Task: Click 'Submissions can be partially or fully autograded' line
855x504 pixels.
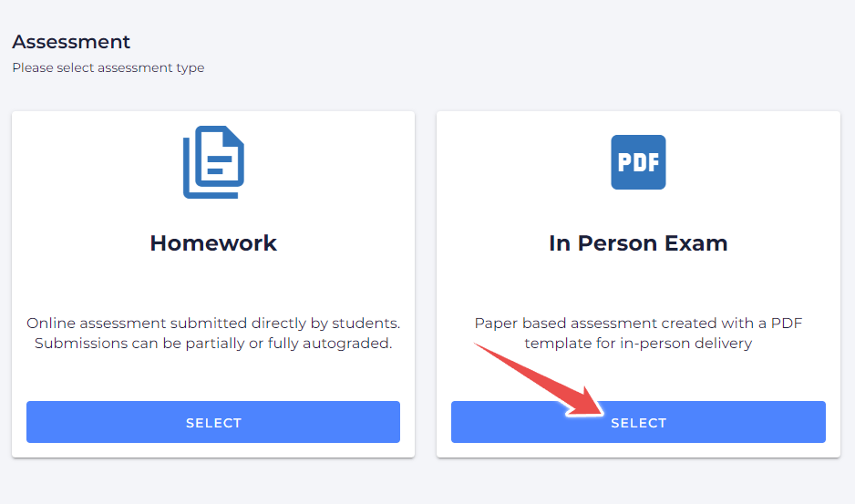Action: 213,344
